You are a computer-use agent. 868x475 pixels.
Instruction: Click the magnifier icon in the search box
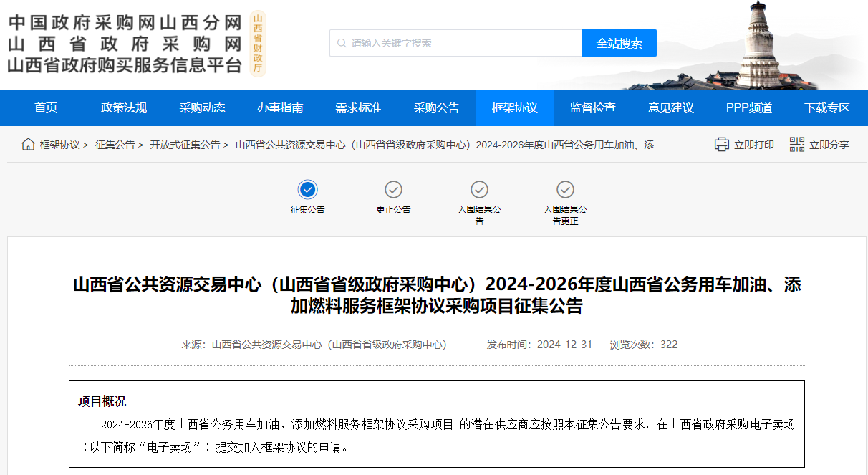point(341,43)
